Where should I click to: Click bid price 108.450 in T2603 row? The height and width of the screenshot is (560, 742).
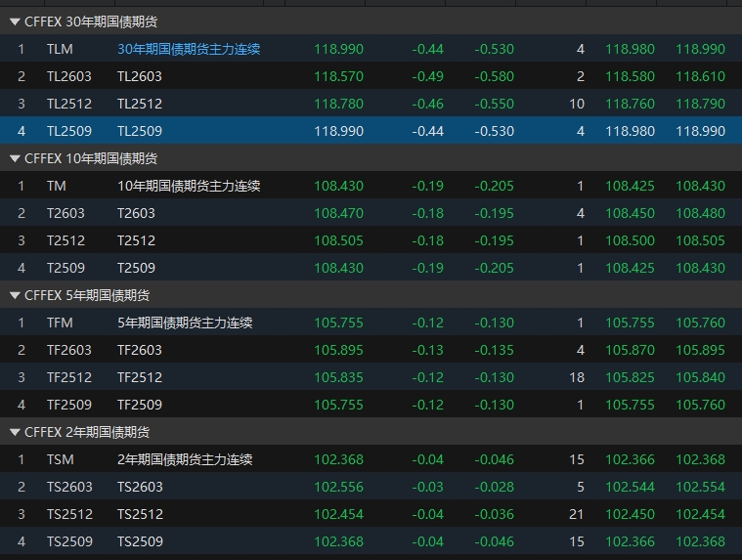tap(630, 213)
